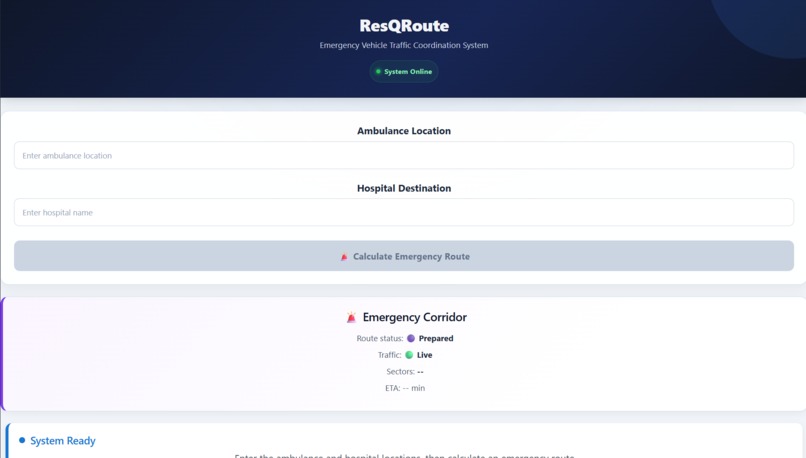Click the purple Prepared status dot
806x458 pixels.
point(411,338)
